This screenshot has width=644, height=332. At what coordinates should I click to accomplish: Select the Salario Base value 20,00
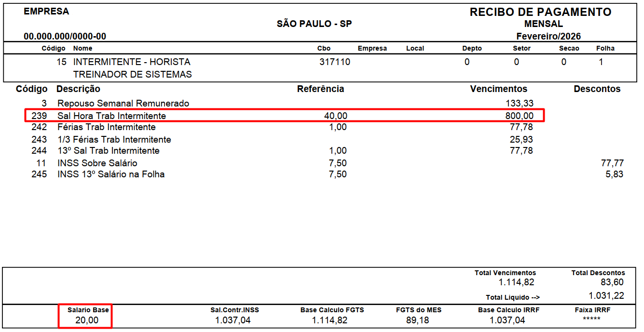[x=87, y=320]
